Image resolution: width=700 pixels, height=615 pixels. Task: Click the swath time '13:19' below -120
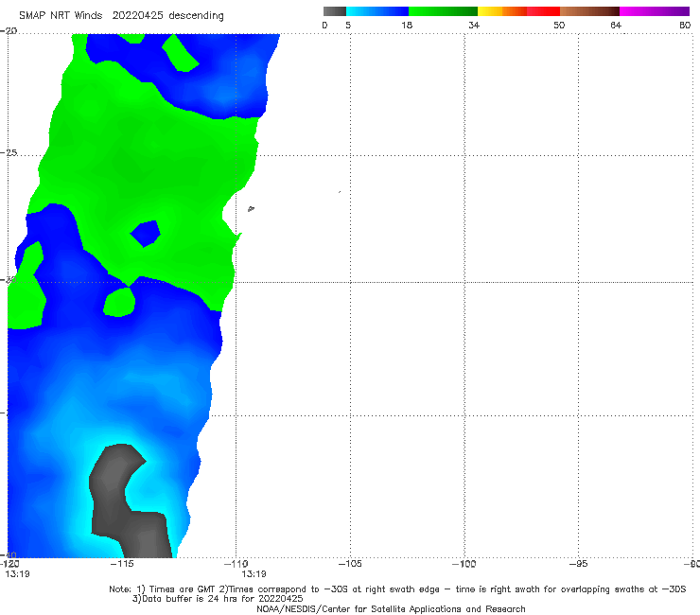tap(17, 574)
